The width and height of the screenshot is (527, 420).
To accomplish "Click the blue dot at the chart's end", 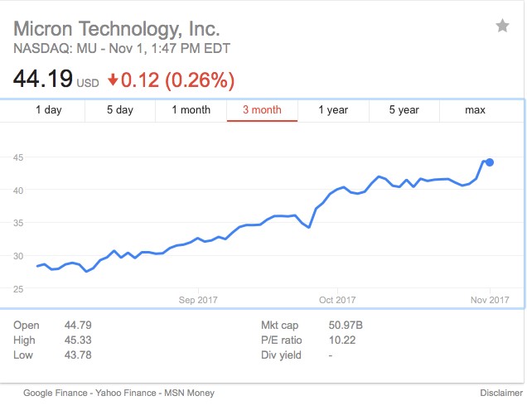I will pyautogui.click(x=490, y=162).
